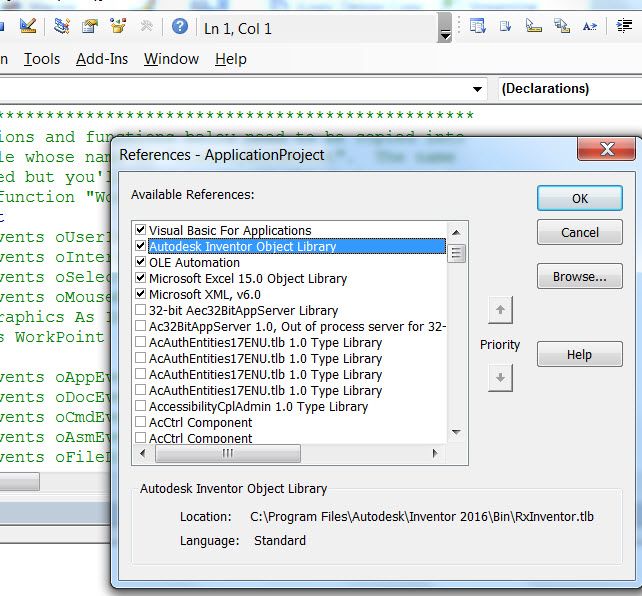This screenshot has height=596, width=642.
Task: Open the Properties Window icon
Action: click(x=90, y=27)
